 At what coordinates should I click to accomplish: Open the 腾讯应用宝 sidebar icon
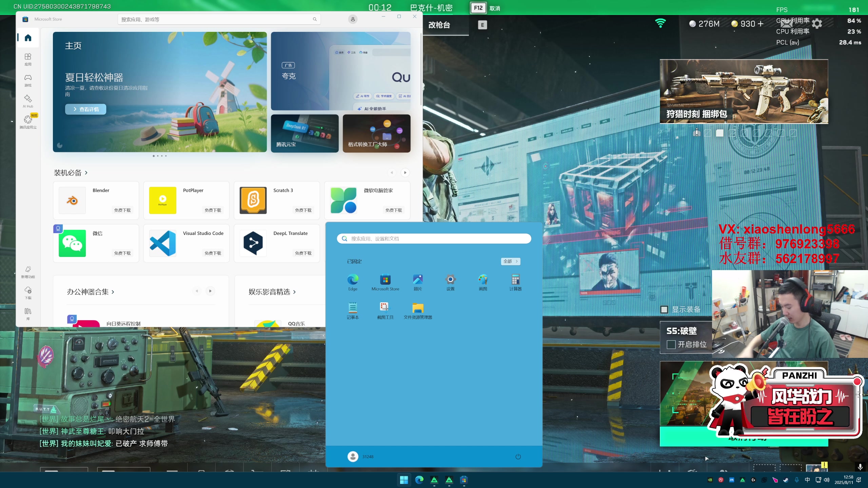point(28,122)
